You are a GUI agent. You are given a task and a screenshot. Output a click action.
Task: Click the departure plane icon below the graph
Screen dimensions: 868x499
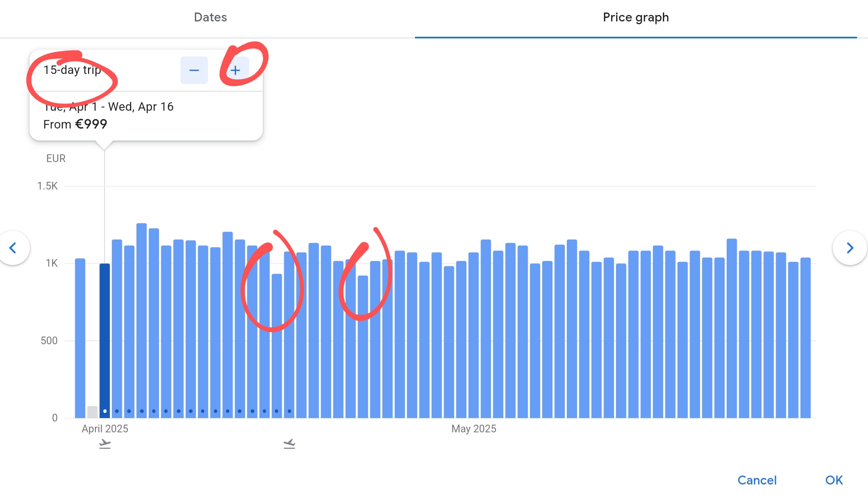pyautogui.click(x=105, y=444)
